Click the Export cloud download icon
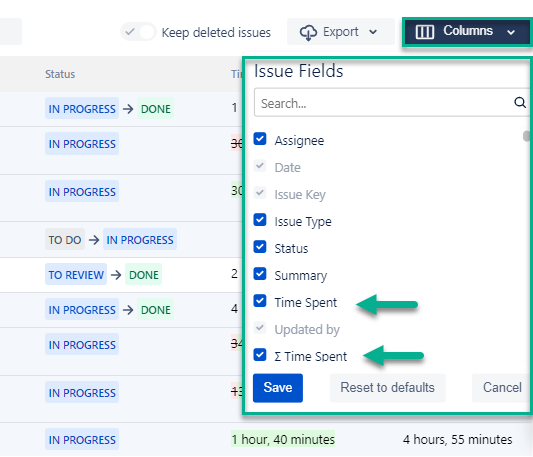The width and height of the screenshot is (533, 457). (308, 32)
